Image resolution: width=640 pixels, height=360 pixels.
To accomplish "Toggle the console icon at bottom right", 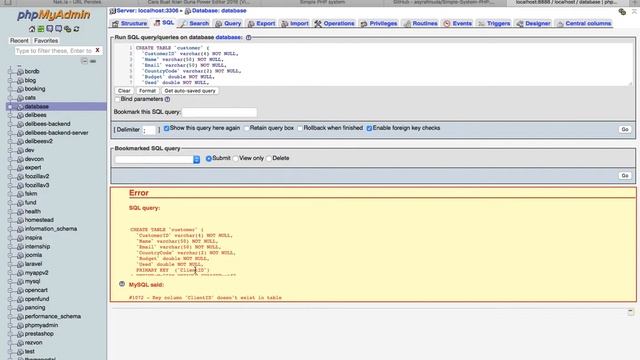I will tap(630, 311).
